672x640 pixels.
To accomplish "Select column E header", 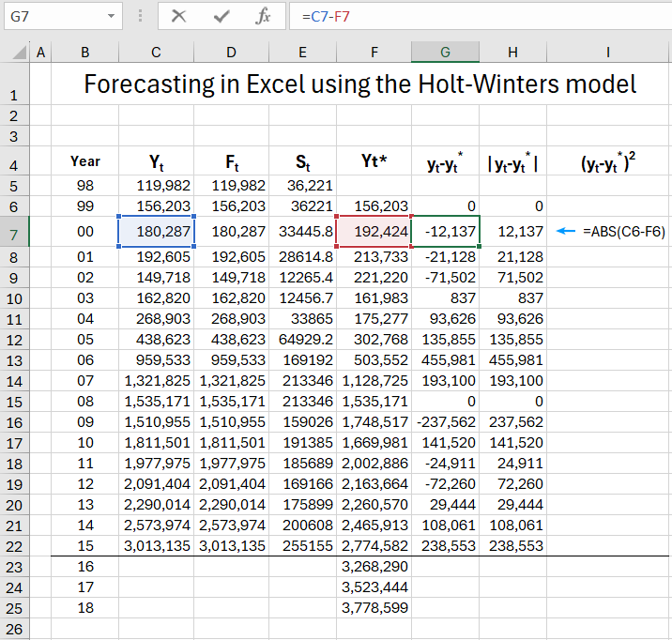I will 302,52.
